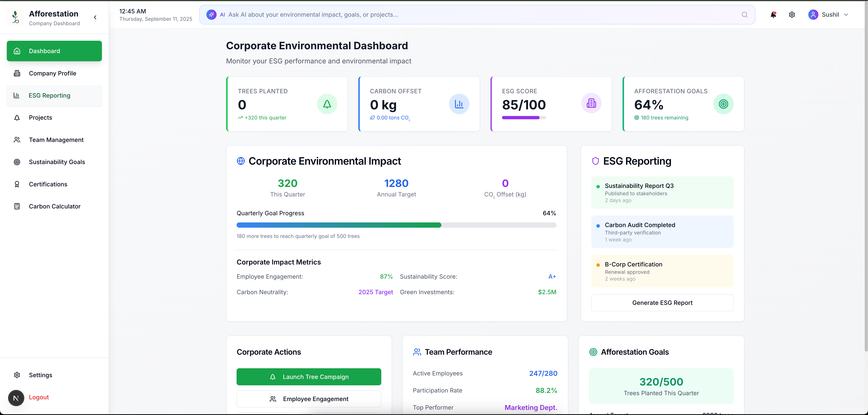Click the ESG Reporting chart icon
Screen dimensions: 868x415
(17, 95)
